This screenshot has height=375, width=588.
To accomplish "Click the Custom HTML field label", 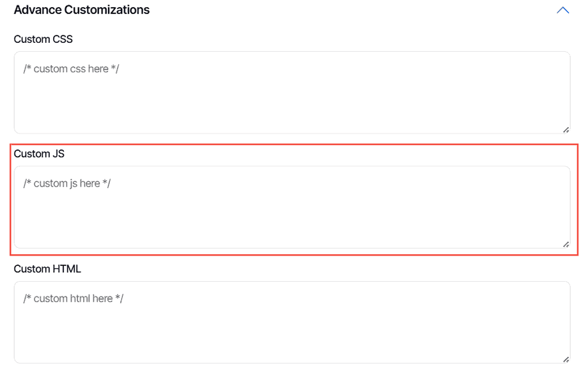I will pyautogui.click(x=47, y=269).
